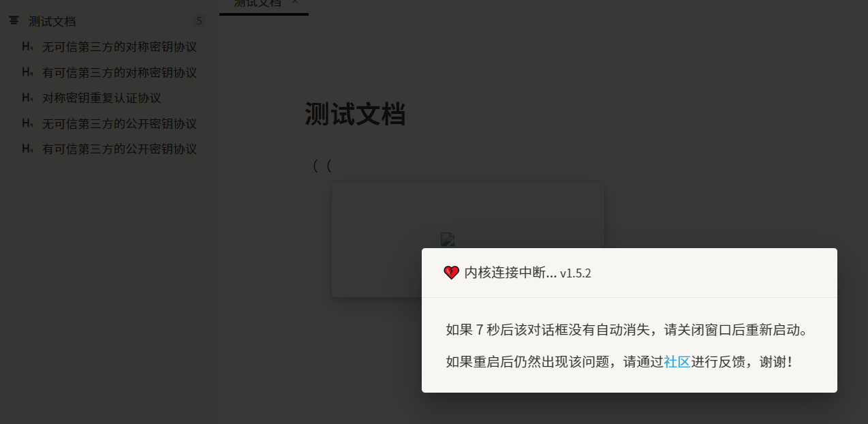The image size is (868, 424).
Task: Click the H4 icon of 对称密钥重复认证协议
Action: pyautogui.click(x=28, y=97)
